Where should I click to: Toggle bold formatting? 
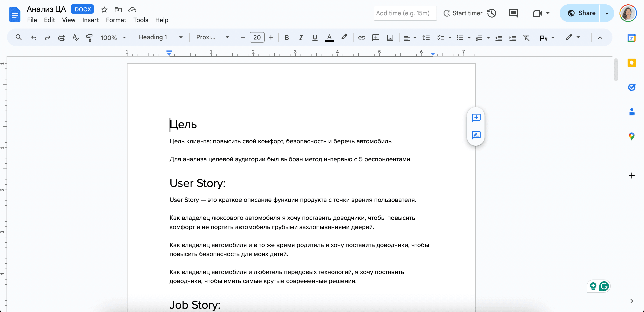(287, 38)
